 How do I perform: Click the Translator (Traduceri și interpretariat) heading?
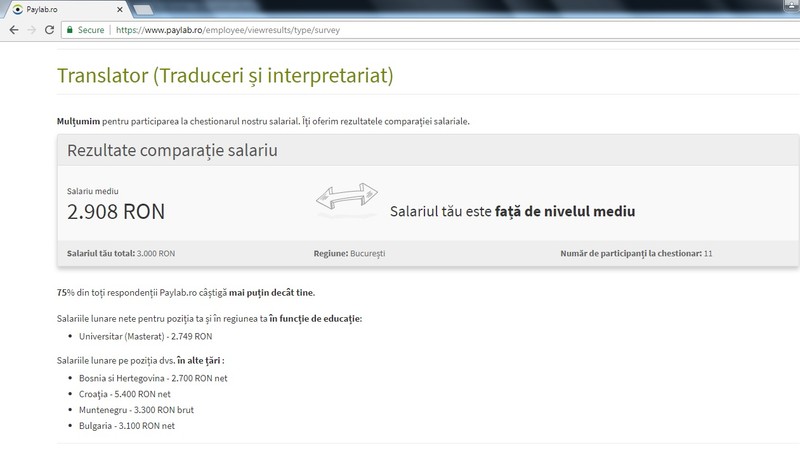pyautogui.click(x=225, y=76)
